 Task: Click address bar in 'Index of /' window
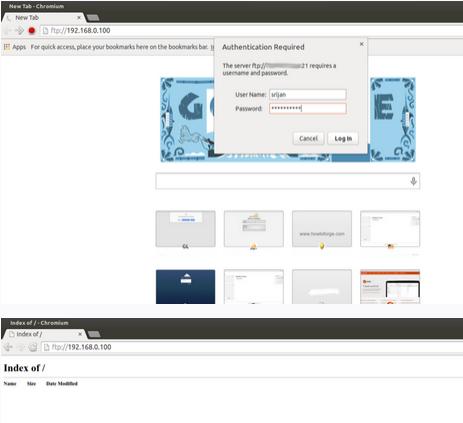253,347
